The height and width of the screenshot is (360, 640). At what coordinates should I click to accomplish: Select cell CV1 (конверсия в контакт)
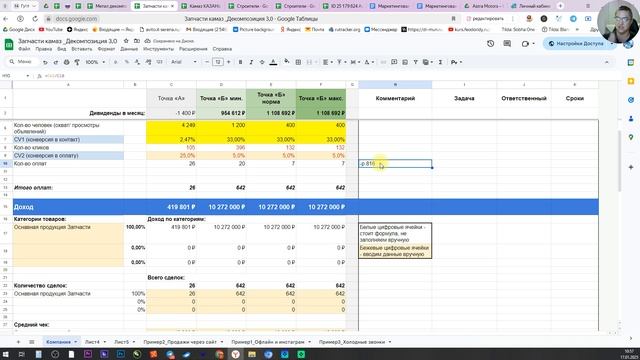point(68,140)
